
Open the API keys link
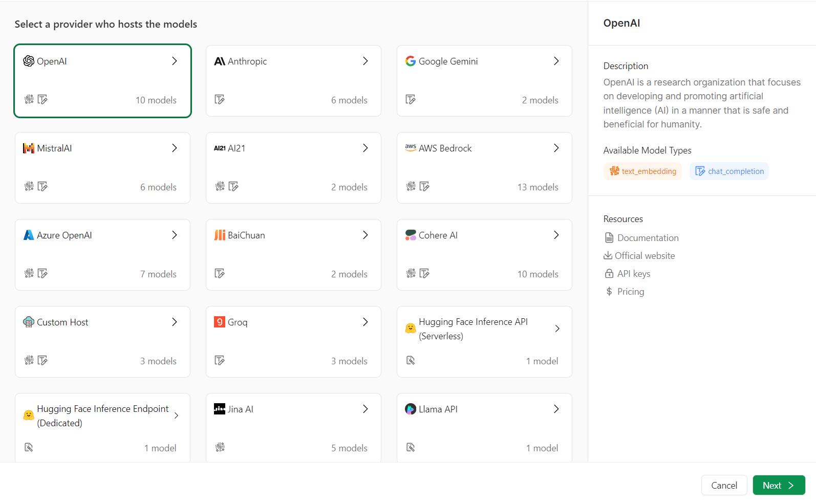(x=627, y=274)
